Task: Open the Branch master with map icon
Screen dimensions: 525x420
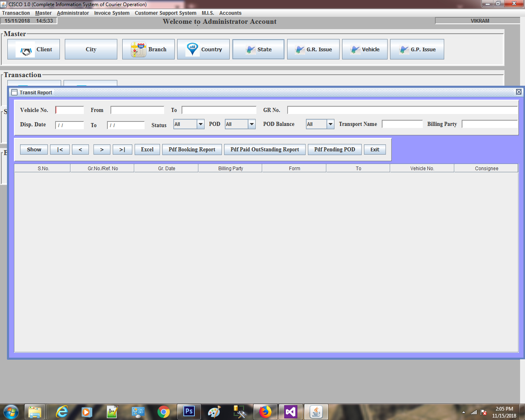Action: pos(148,50)
